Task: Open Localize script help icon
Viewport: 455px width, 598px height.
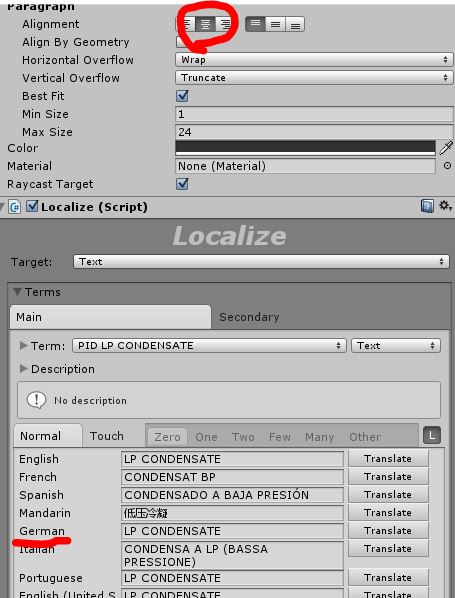Action: [427, 206]
